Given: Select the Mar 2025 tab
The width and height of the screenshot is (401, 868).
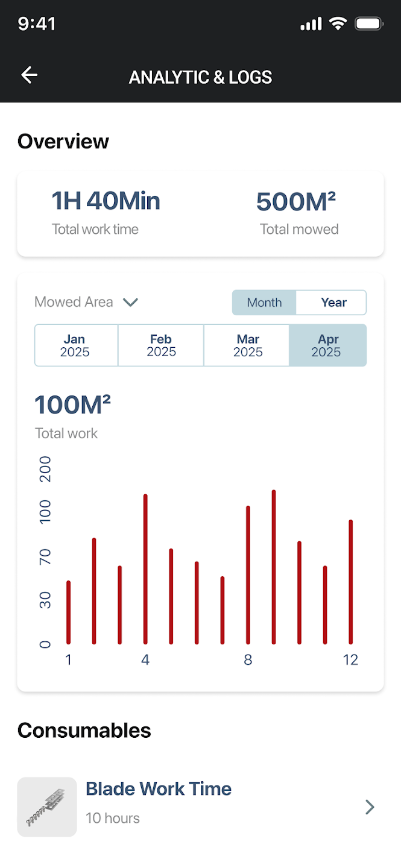Looking at the screenshot, I should (248, 345).
